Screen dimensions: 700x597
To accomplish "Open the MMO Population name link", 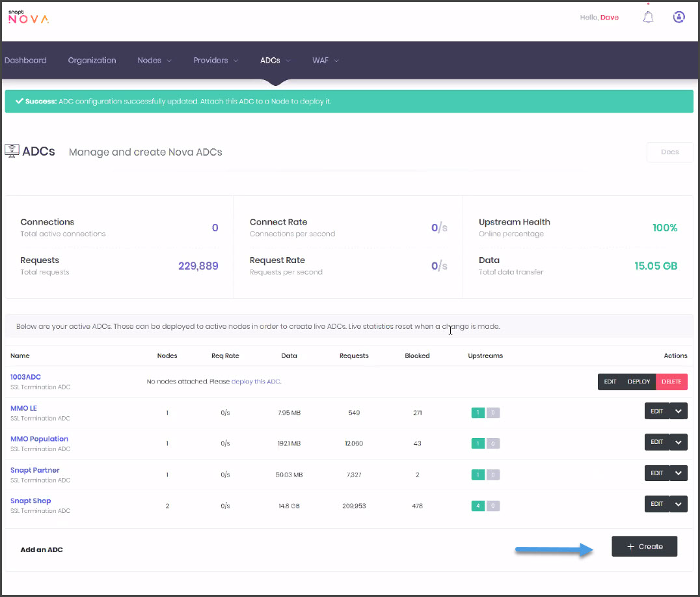I will tap(39, 439).
